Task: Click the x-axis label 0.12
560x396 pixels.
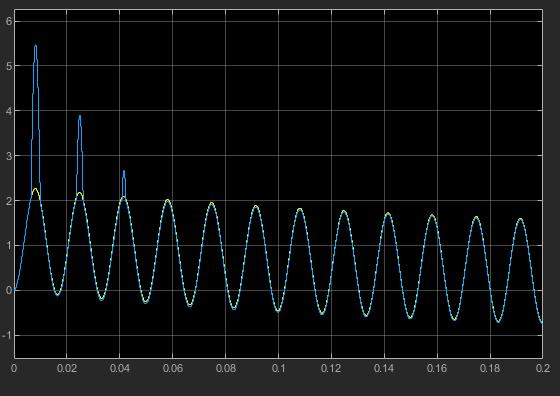Action: (331, 369)
